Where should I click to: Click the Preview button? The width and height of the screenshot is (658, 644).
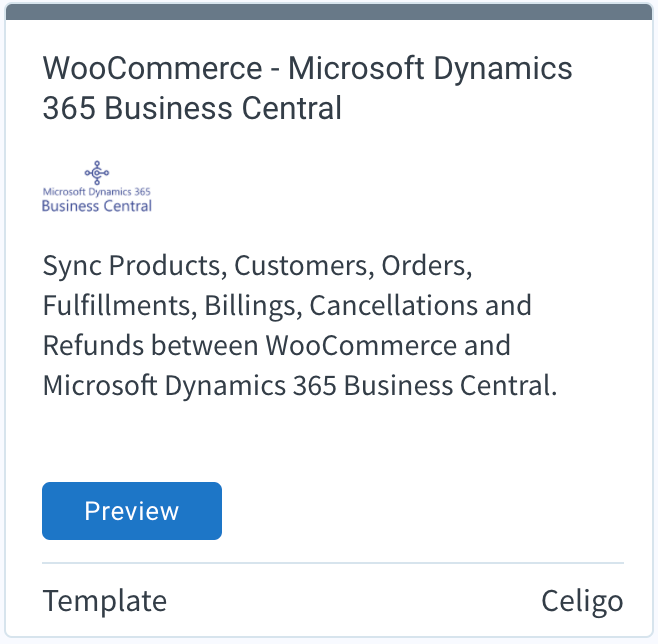(x=132, y=511)
